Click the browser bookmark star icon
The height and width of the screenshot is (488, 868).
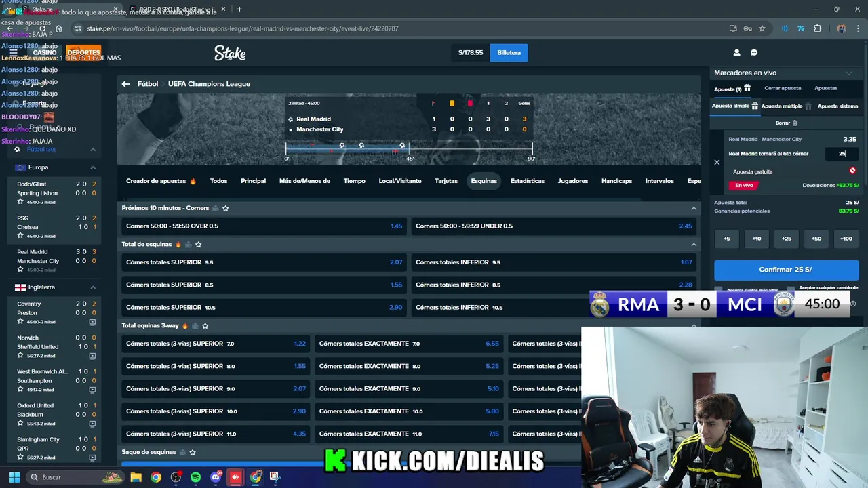762,28
